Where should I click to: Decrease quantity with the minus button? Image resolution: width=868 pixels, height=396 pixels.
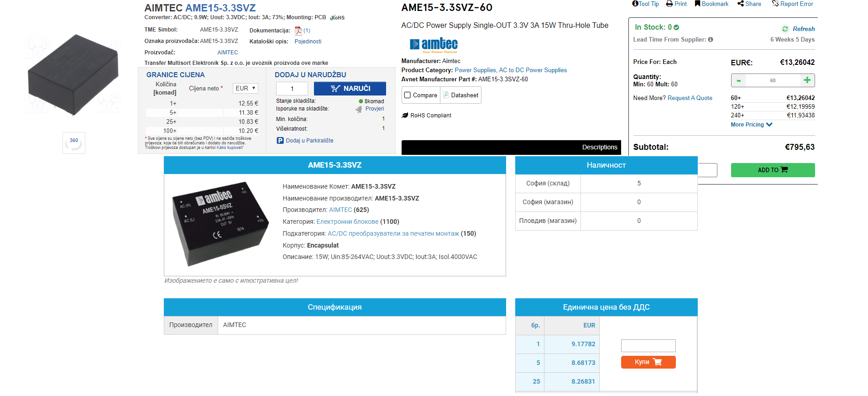tap(738, 80)
